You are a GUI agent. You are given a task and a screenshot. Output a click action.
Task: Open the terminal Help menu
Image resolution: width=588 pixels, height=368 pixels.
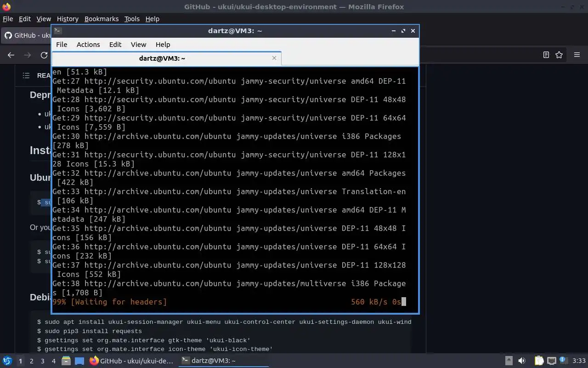163,45
